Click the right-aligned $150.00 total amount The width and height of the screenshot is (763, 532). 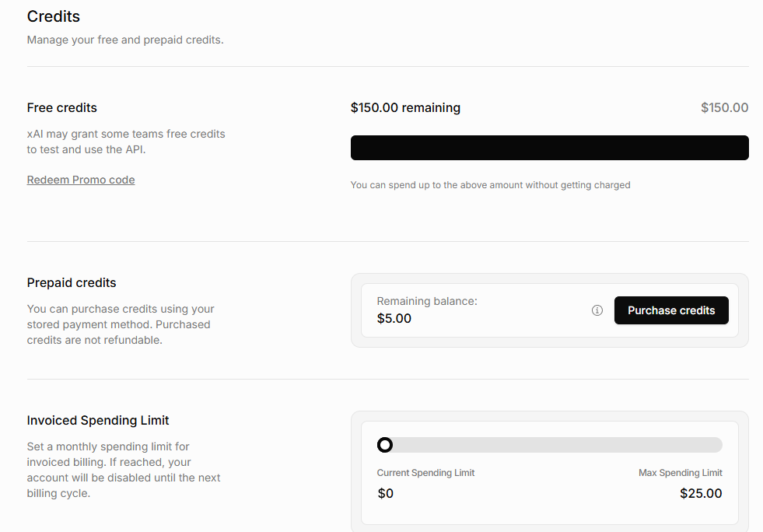point(725,107)
